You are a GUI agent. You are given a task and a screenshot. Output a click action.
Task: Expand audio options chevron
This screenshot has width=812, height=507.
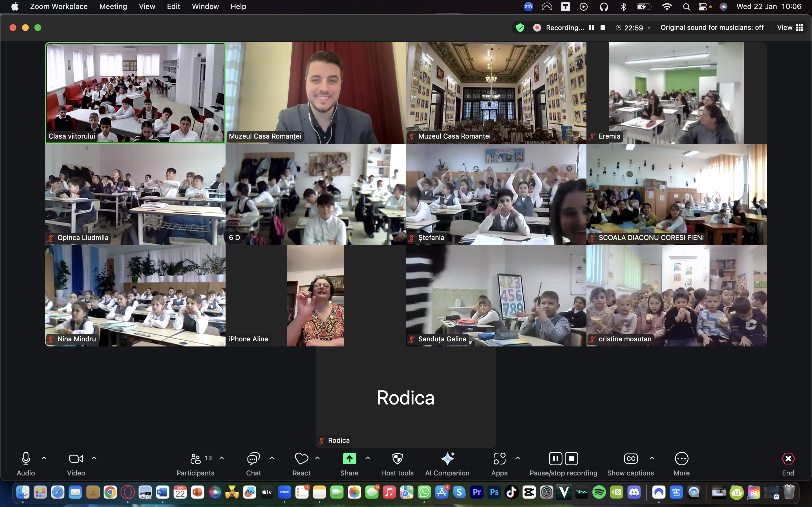pyautogui.click(x=44, y=458)
